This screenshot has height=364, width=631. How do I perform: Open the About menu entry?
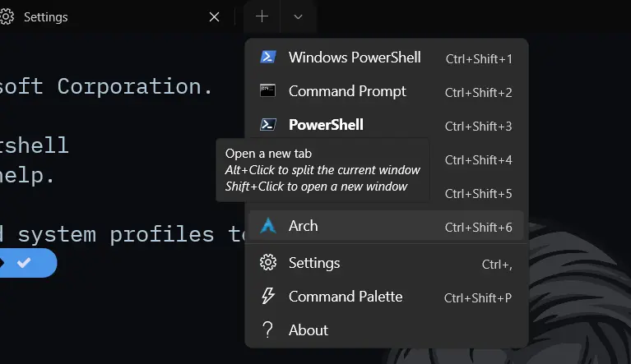pos(387,330)
